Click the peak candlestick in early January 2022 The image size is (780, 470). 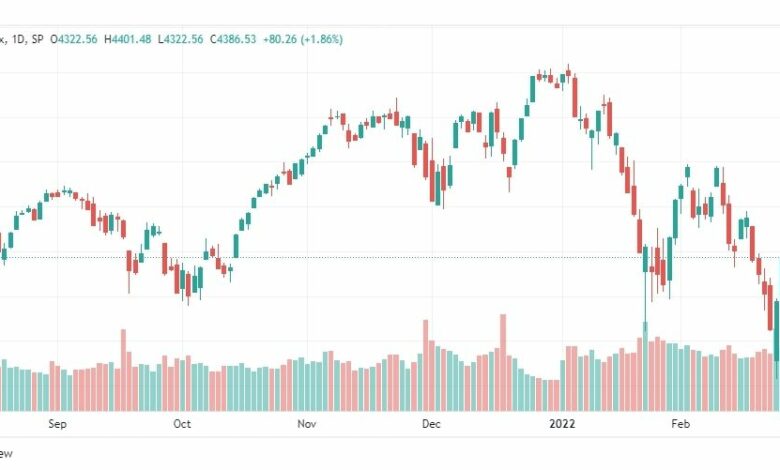tap(569, 72)
